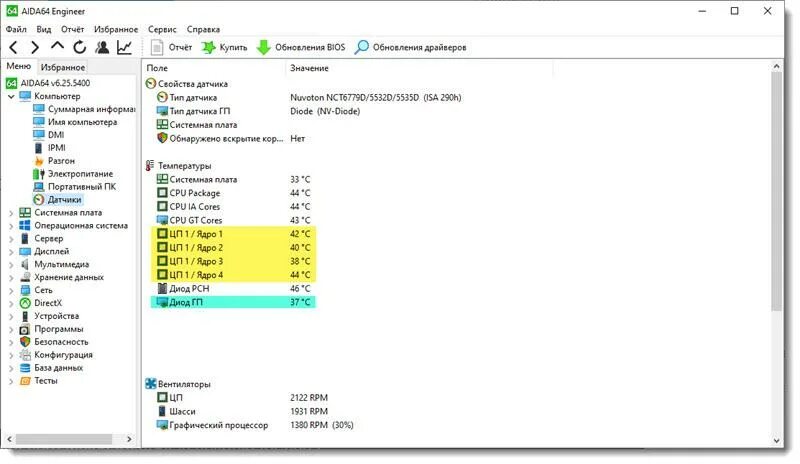Viewport: 800px width, 464px height.
Task: Click the Тесты icon in tree
Action: click(25, 381)
